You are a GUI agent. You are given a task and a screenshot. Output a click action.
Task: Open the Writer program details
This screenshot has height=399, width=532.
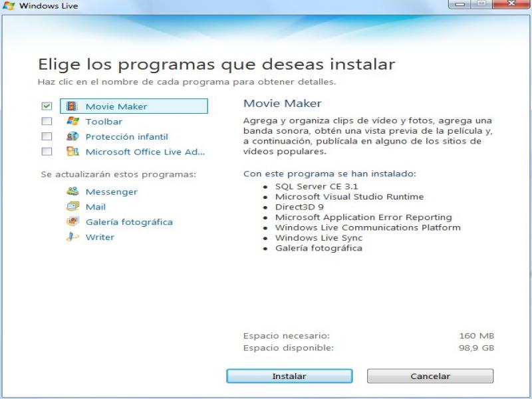[100, 237]
